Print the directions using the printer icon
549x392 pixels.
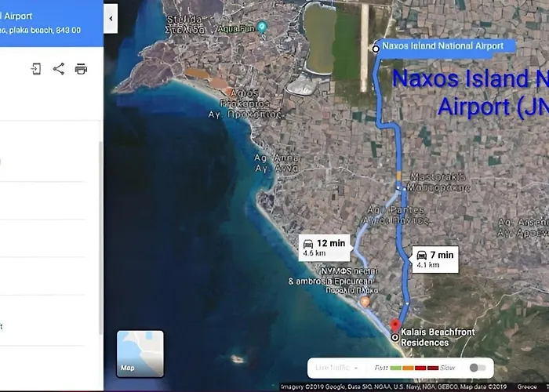(x=81, y=69)
